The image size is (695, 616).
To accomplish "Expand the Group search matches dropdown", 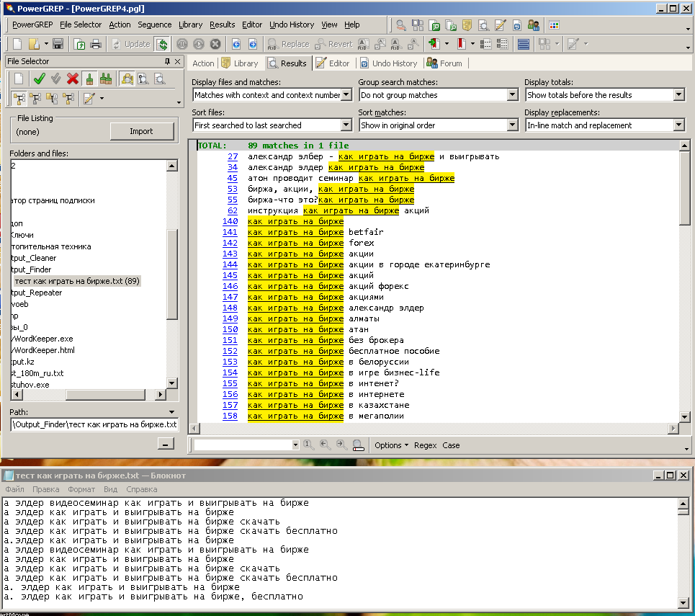I will point(512,95).
